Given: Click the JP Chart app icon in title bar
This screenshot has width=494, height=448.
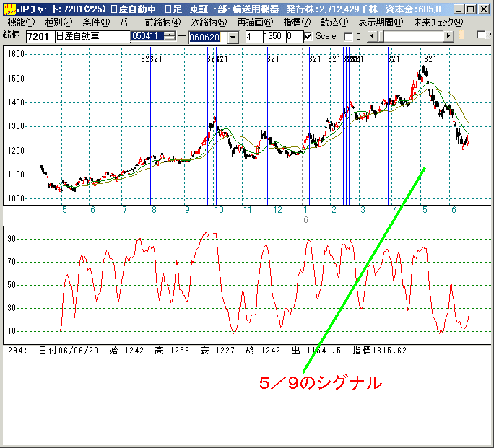Looking at the screenshot, I should 9,9.
